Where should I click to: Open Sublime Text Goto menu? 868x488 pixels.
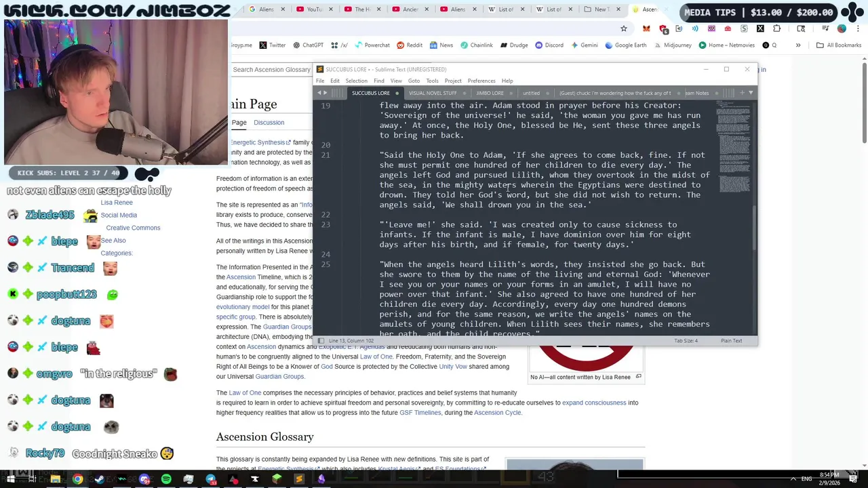point(414,81)
